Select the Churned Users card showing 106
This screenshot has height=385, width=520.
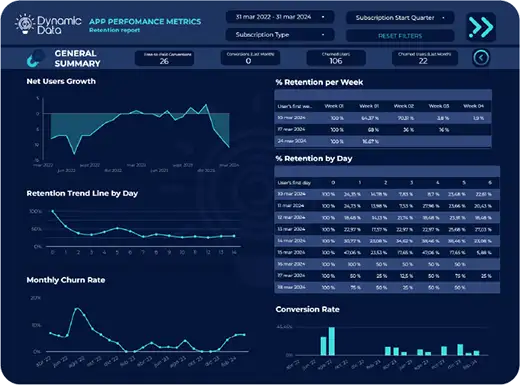pos(336,58)
